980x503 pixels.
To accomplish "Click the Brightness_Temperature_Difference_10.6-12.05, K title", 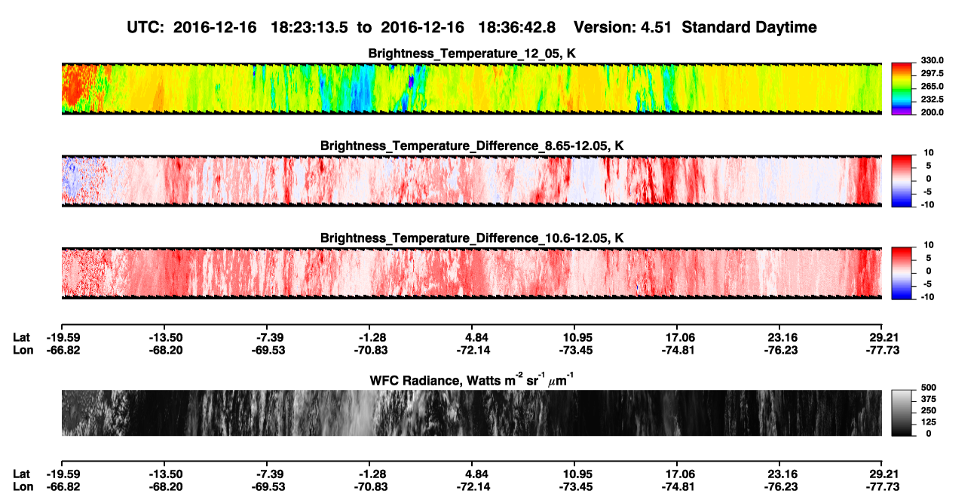I will pos(472,238).
